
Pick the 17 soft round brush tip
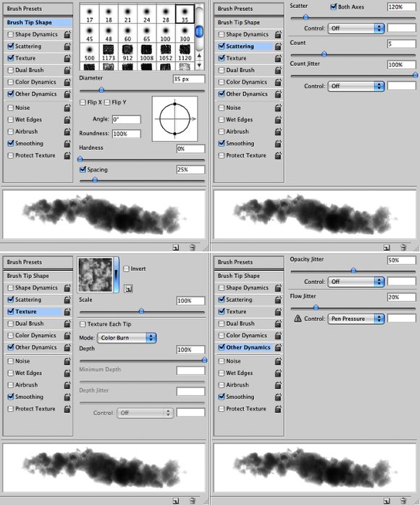[90, 14]
